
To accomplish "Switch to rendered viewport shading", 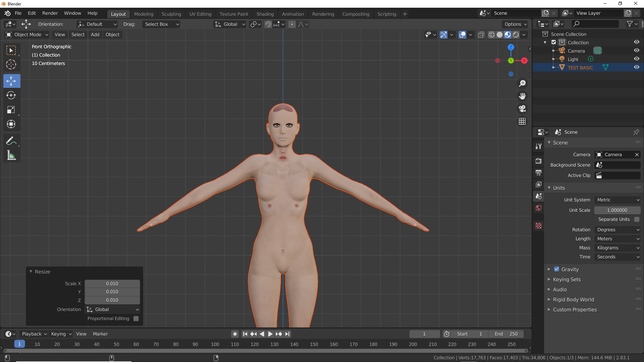I will point(516,35).
